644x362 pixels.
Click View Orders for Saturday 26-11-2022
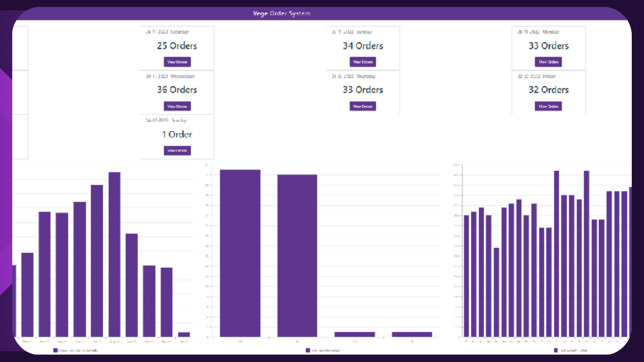pyautogui.click(x=177, y=62)
